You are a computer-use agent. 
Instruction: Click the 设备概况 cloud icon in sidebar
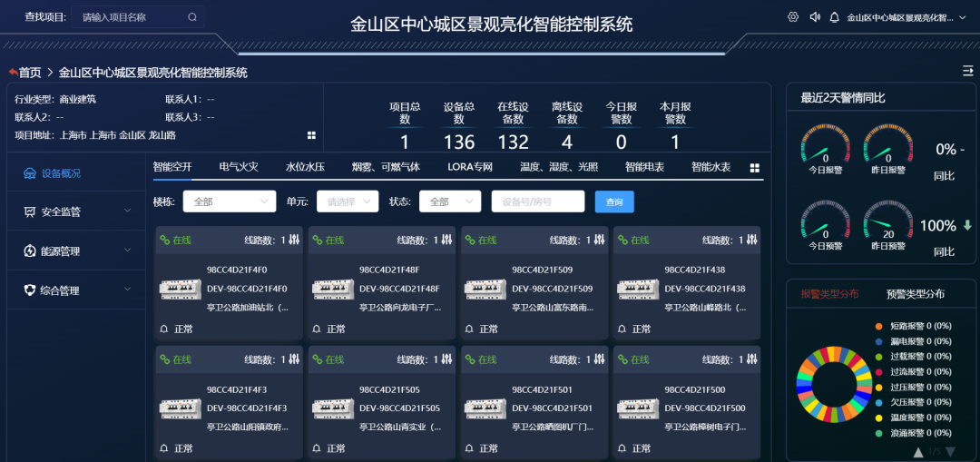pos(29,173)
